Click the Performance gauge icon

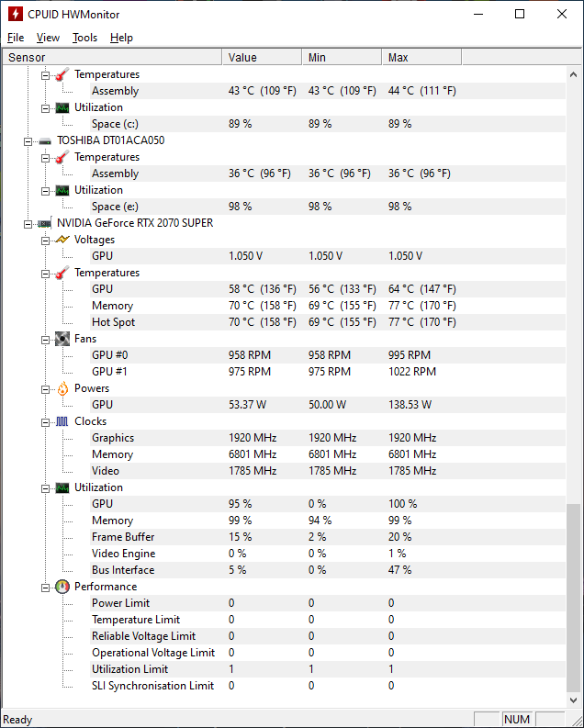pyautogui.click(x=62, y=587)
